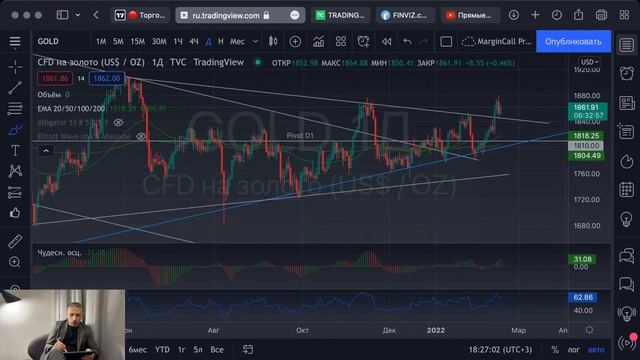Select the Text annotation tool
This screenshot has width=640, height=360.
coord(15,150)
